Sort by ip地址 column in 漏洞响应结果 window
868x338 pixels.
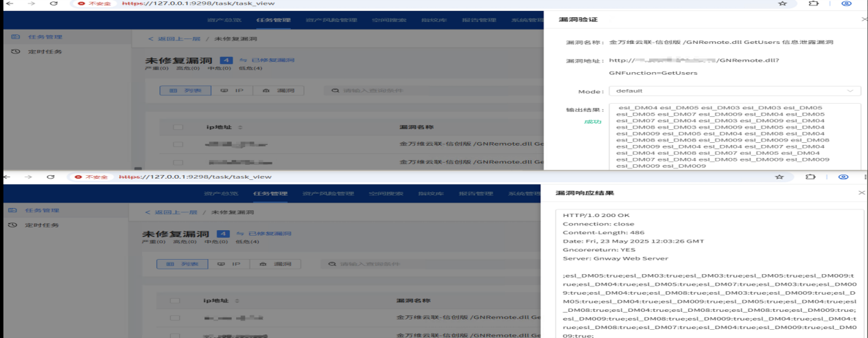tap(237, 301)
